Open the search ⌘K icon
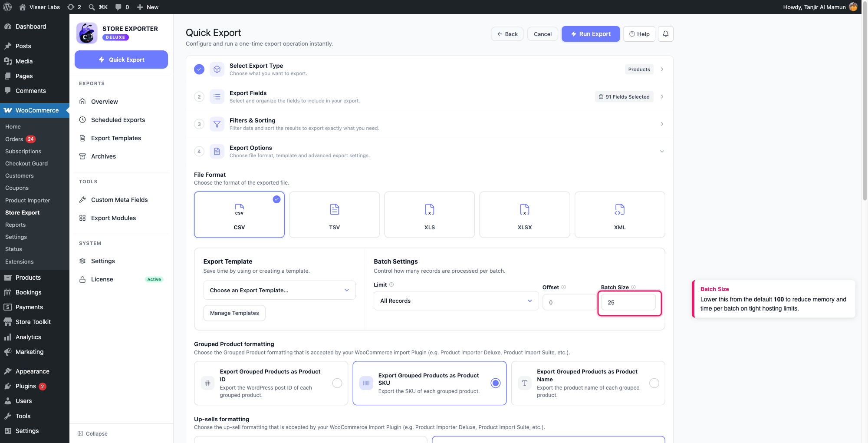This screenshot has width=868, height=443. point(92,7)
